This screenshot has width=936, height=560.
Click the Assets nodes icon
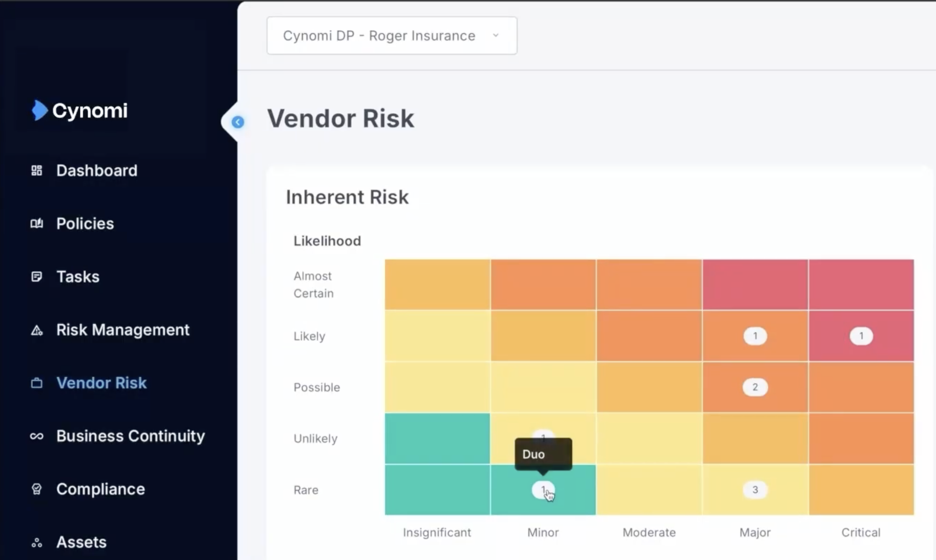(x=36, y=543)
